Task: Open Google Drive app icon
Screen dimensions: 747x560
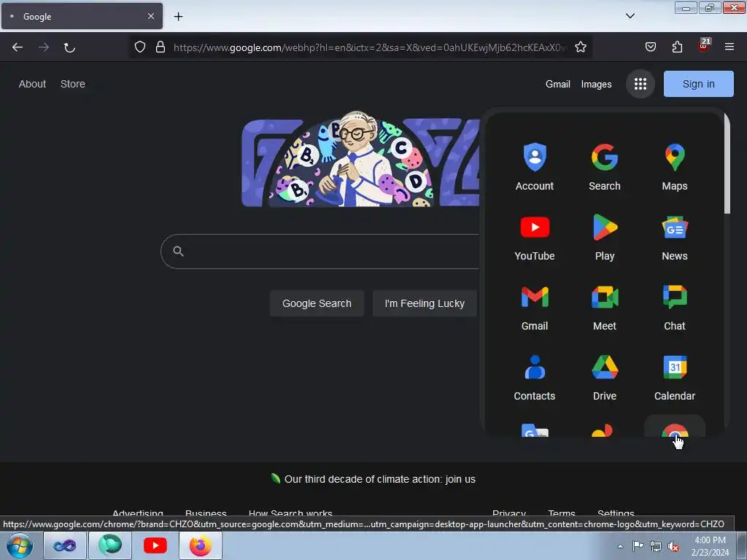Action: [x=605, y=377]
